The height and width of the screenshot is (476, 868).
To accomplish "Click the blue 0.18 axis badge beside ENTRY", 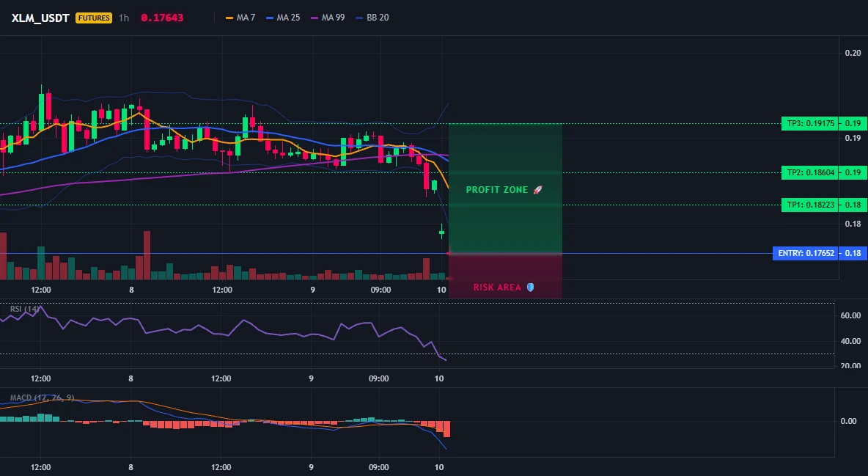I will [853, 253].
